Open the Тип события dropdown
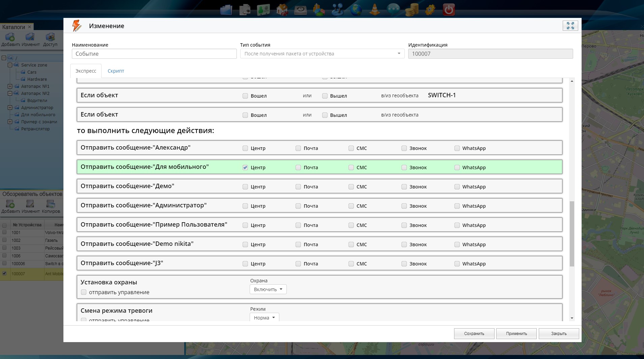This screenshot has height=359, width=644. tap(322, 54)
